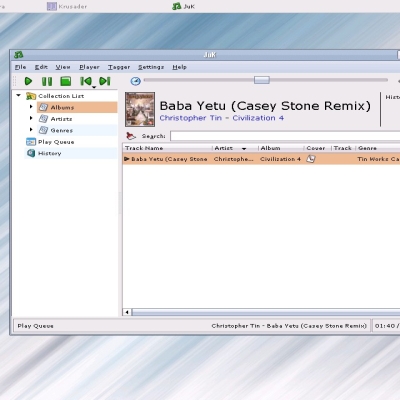Open the Player menu

89,67
